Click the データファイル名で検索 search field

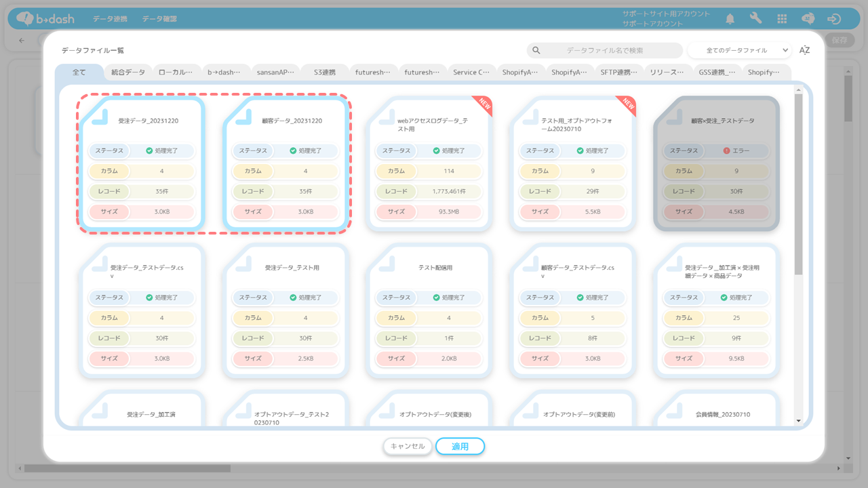[x=605, y=50]
